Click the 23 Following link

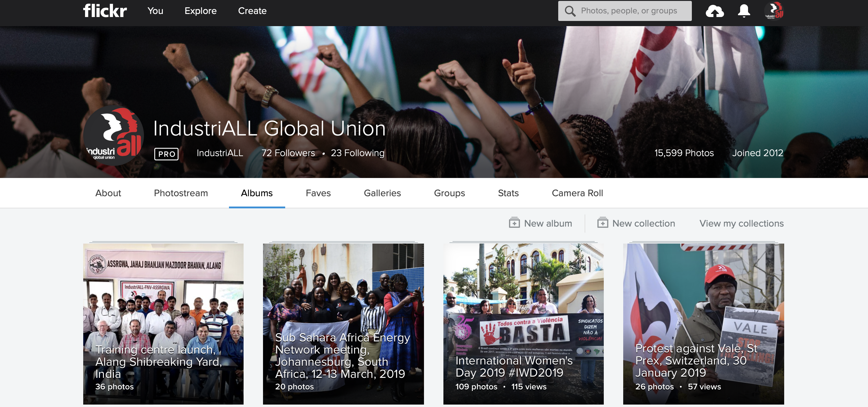click(x=357, y=153)
